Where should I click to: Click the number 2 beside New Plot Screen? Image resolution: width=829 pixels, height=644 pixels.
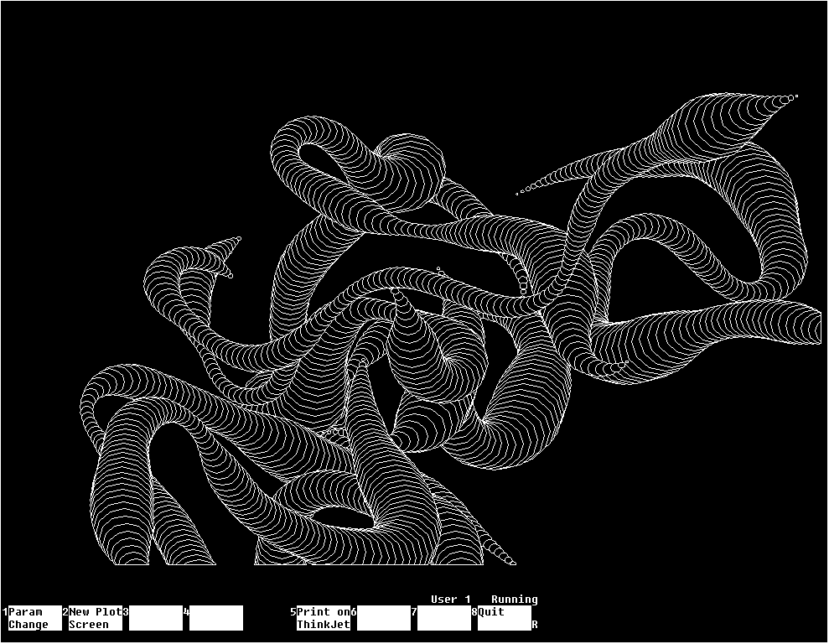pos(65,612)
